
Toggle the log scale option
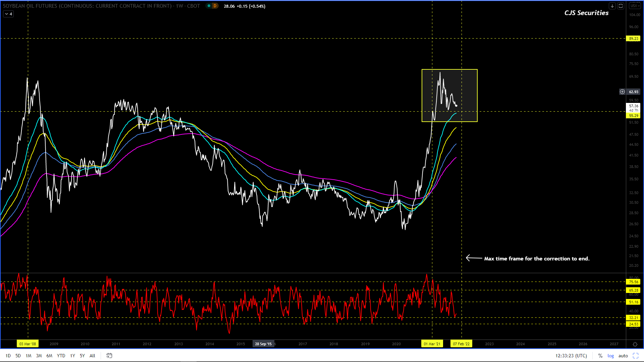coord(610,356)
